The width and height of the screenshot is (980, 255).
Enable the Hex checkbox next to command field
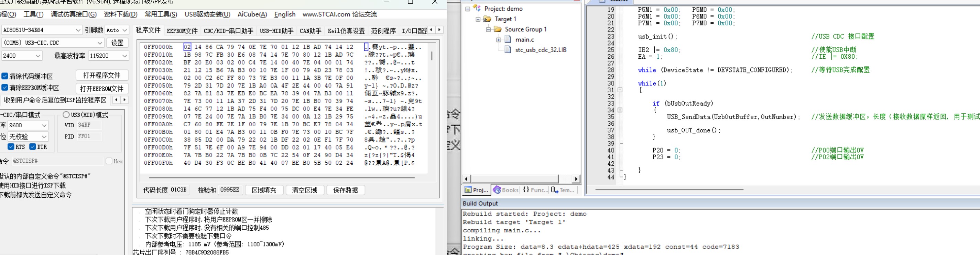click(x=109, y=161)
